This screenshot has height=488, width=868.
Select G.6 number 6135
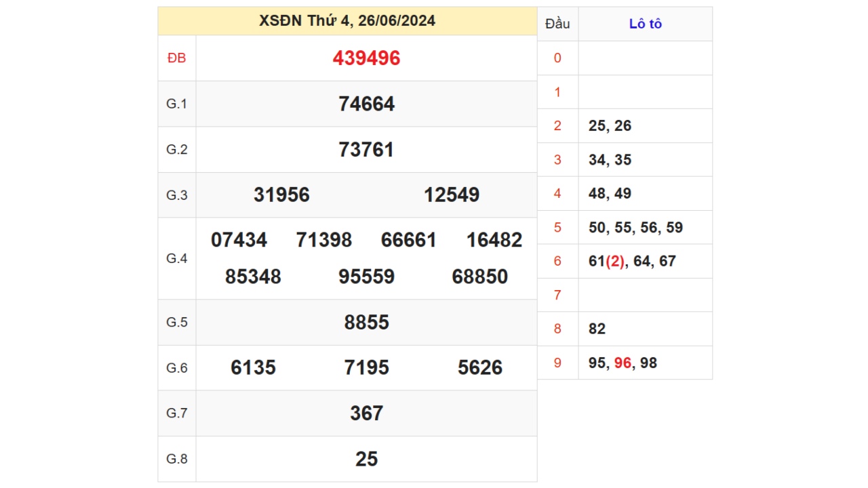click(253, 367)
